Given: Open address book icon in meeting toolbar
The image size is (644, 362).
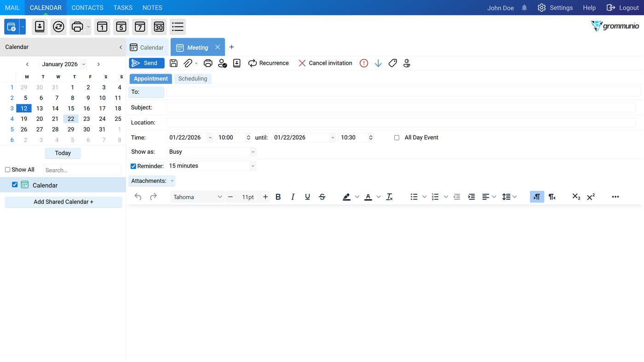Looking at the screenshot, I should 237,63.
